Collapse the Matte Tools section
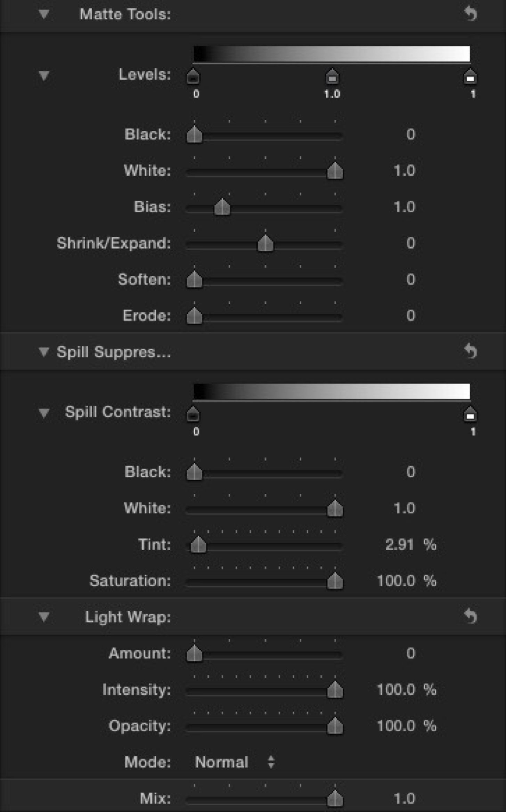This screenshot has height=812, width=506. (x=44, y=14)
